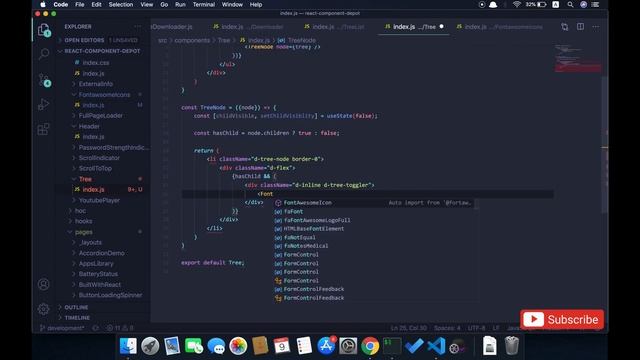
Task: Expand the ScrollIndicator folder
Action: tap(99, 158)
